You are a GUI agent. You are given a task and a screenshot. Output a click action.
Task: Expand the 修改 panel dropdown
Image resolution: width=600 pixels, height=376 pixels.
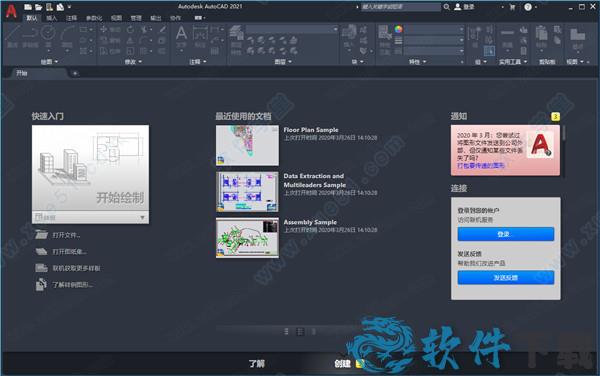coord(133,62)
